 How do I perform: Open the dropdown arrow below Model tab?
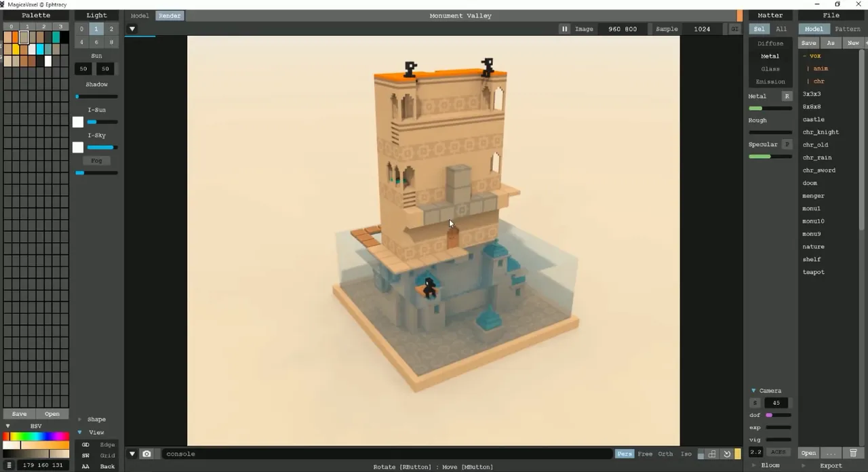pyautogui.click(x=132, y=29)
